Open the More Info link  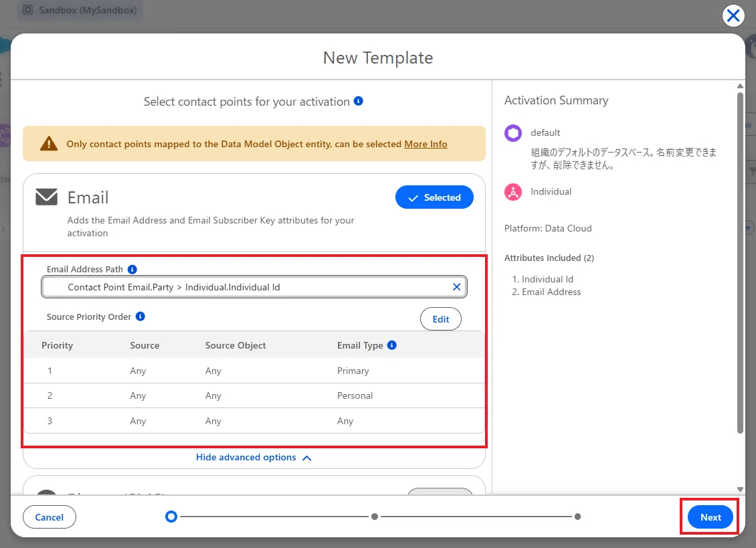pyautogui.click(x=426, y=144)
